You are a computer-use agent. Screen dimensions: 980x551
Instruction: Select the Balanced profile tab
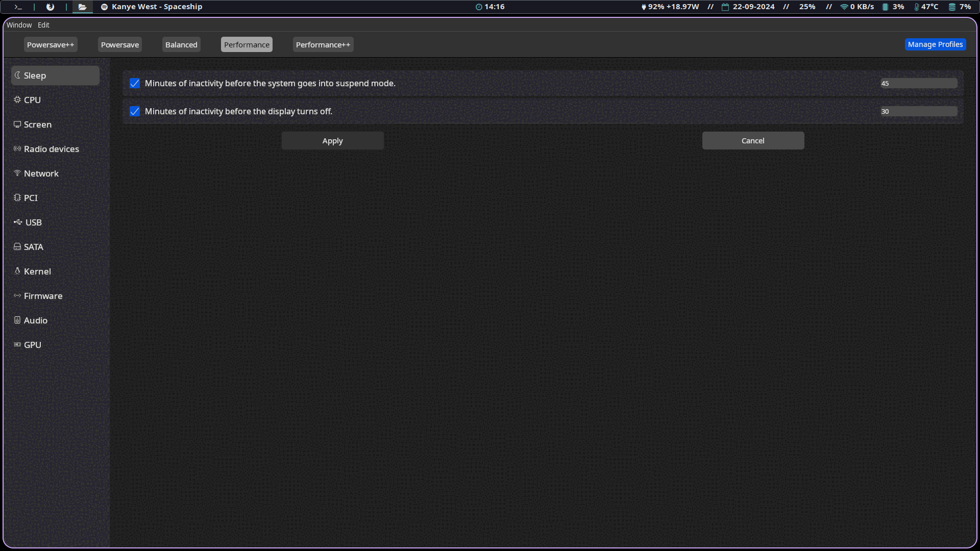(181, 45)
